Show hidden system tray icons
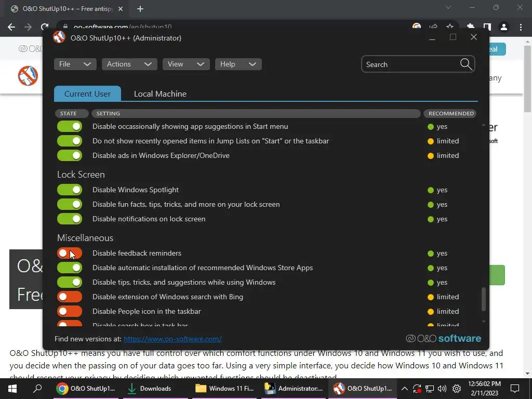The image size is (532, 399). 404,389
